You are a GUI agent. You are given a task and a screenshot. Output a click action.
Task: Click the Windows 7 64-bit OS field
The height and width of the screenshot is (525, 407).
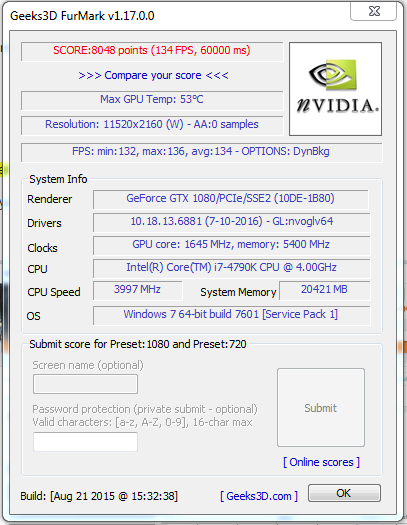tap(232, 315)
